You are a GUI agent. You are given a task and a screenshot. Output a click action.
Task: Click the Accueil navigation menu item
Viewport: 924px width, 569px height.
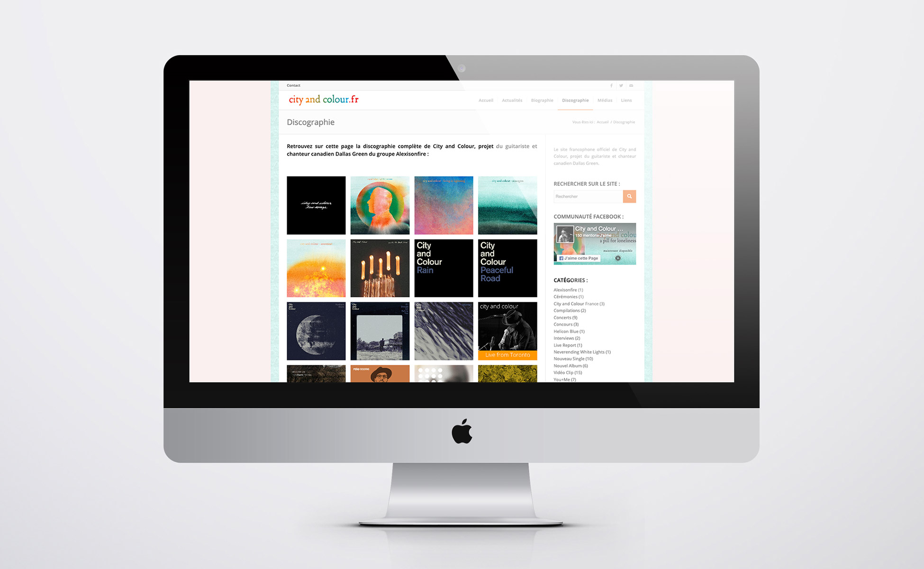click(x=487, y=101)
